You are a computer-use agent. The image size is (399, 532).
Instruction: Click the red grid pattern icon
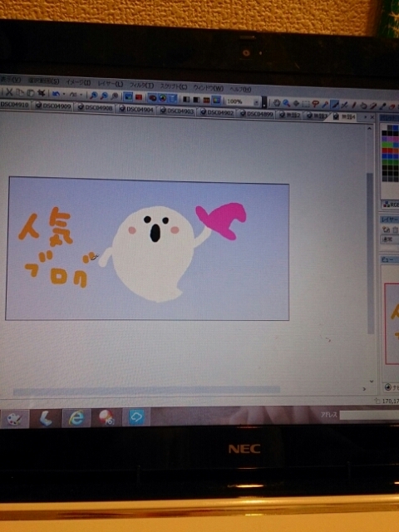point(206,100)
